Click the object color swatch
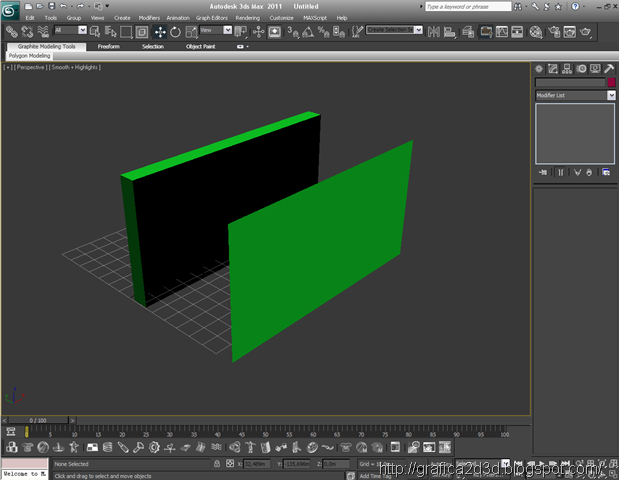Viewport: 619px width, 480px height. point(611,82)
